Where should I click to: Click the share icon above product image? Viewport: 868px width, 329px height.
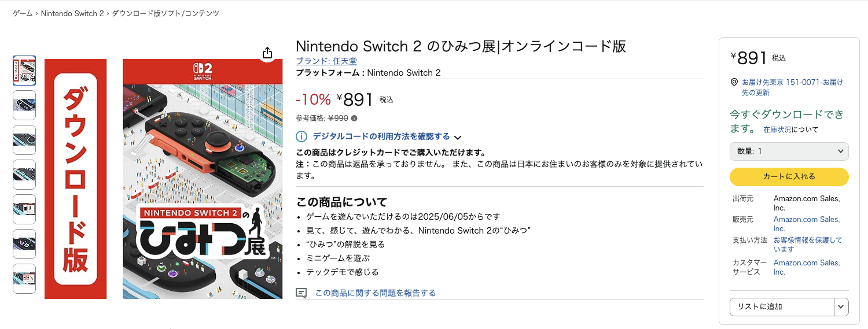coord(267,53)
